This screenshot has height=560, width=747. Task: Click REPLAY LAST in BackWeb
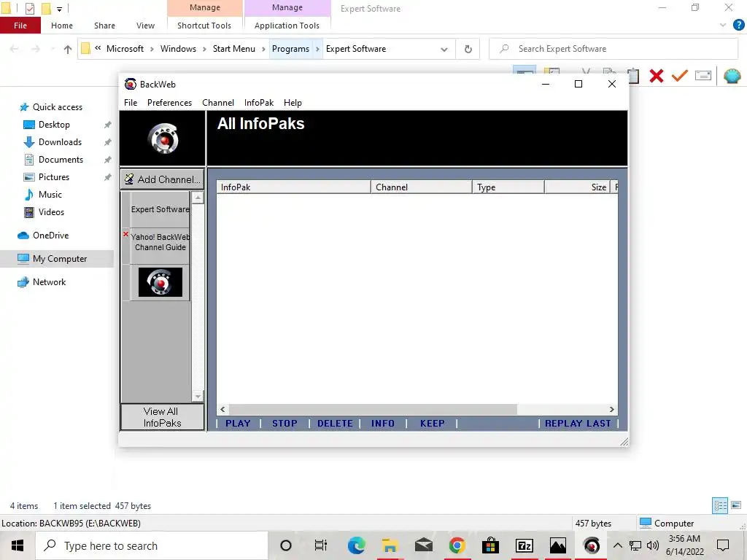click(x=578, y=424)
